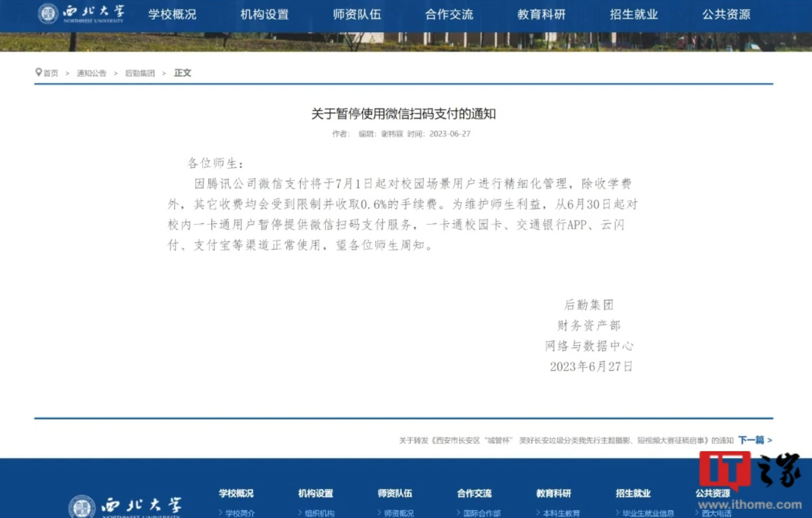This screenshot has height=518, width=812.
Task: Expand 合作交流 navigation menu
Action: [449, 15]
